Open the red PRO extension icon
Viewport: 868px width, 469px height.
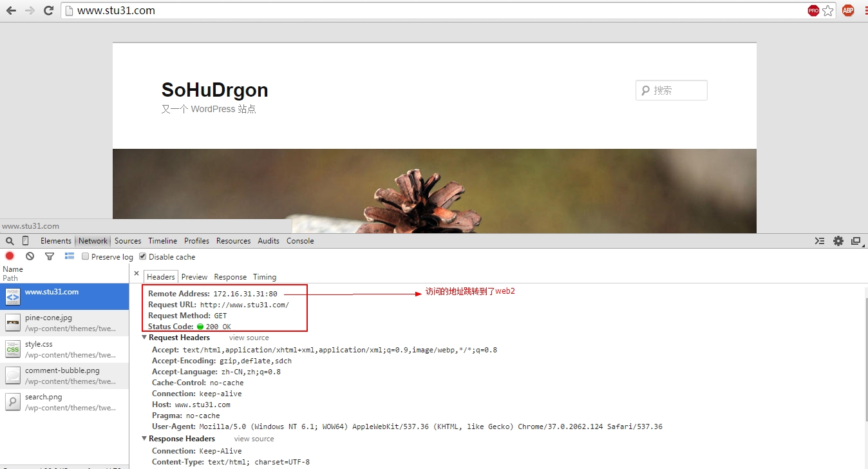[x=813, y=10]
